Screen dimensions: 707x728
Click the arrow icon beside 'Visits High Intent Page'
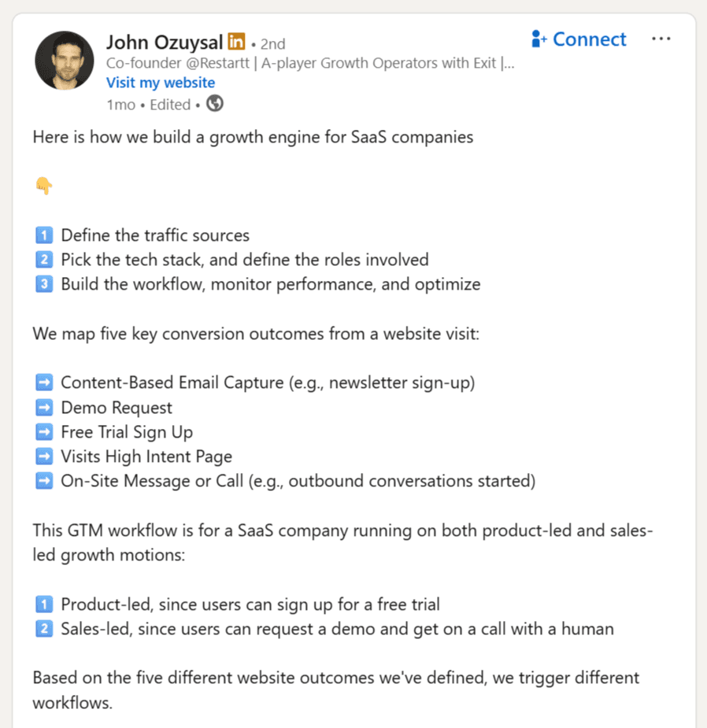point(43,456)
